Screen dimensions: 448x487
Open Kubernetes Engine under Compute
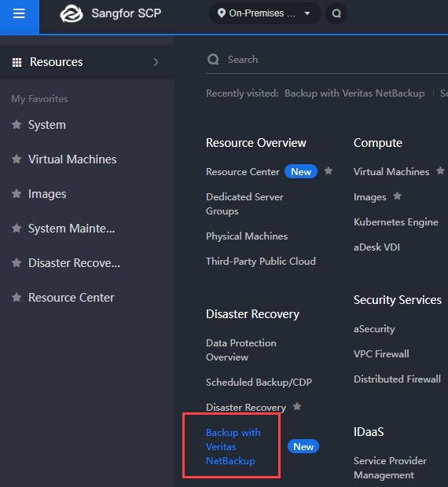[x=396, y=222]
